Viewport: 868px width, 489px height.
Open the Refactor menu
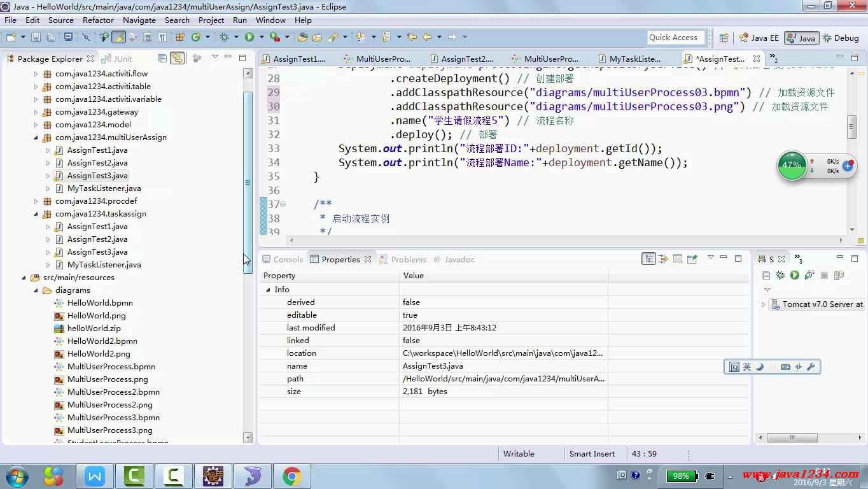pos(98,20)
